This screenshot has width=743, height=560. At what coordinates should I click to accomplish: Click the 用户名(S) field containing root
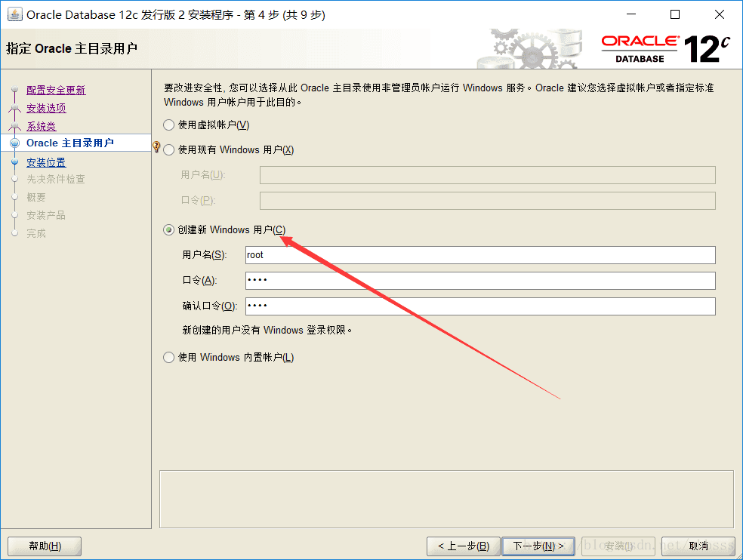click(x=480, y=255)
